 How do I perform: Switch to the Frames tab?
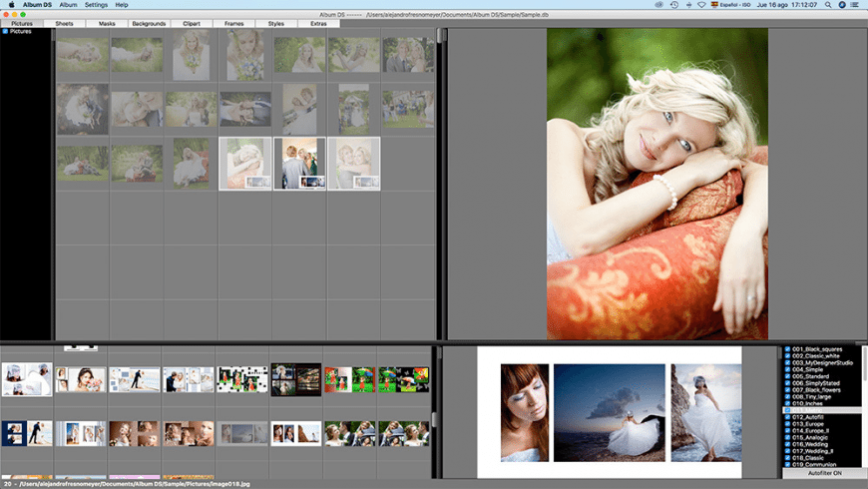[x=234, y=23]
